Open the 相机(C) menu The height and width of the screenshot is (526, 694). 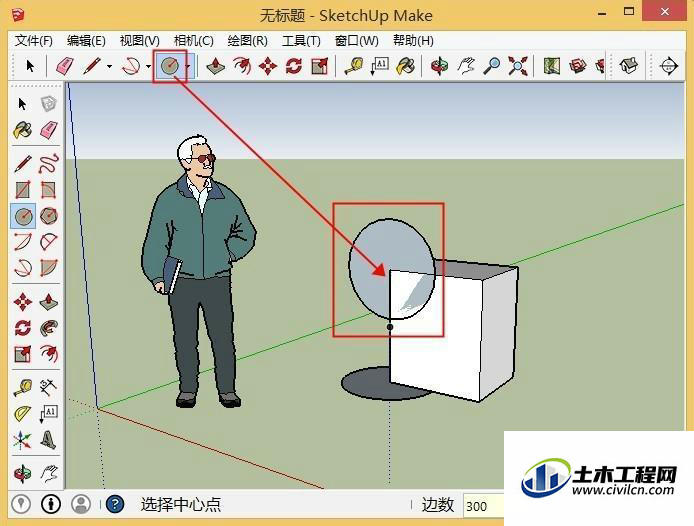pos(193,41)
